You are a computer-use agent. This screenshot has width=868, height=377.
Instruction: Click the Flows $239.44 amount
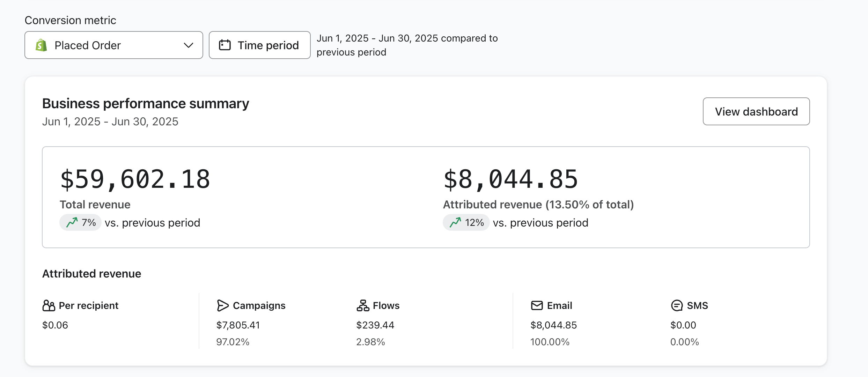(375, 325)
